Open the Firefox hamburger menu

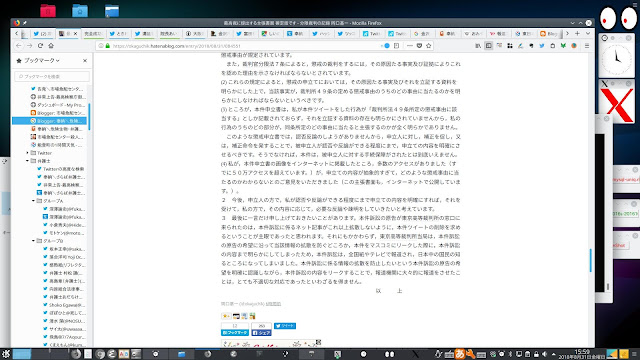click(587, 46)
